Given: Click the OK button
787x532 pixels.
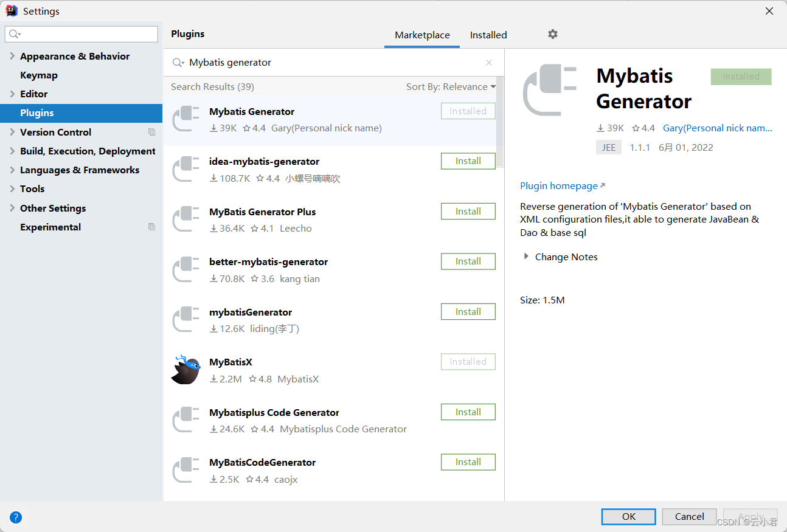Looking at the screenshot, I should pos(629,517).
